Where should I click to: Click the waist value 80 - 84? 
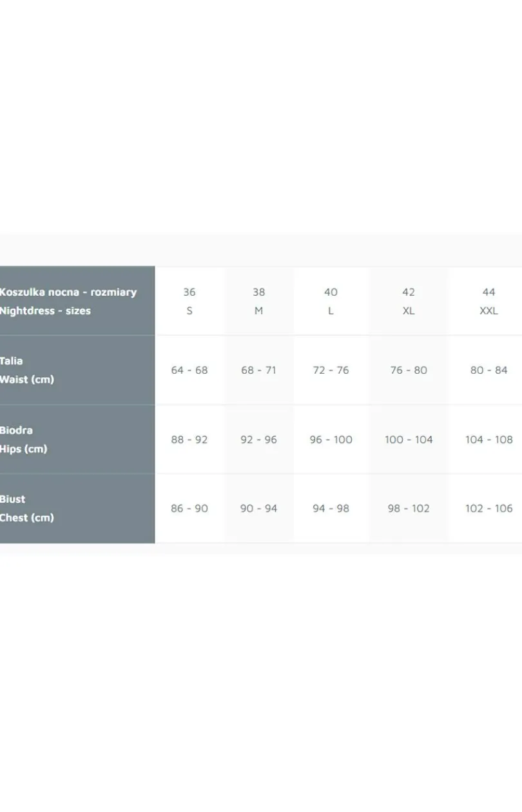click(x=488, y=370)
